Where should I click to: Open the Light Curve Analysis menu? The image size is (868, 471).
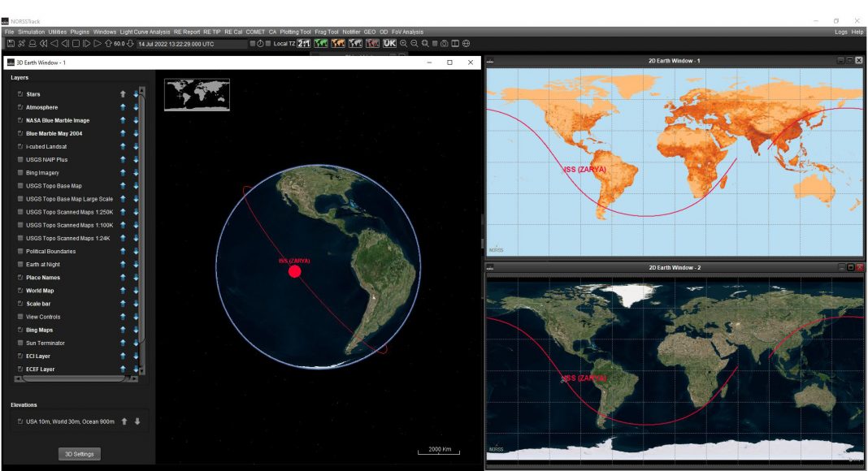click(145, 32)
